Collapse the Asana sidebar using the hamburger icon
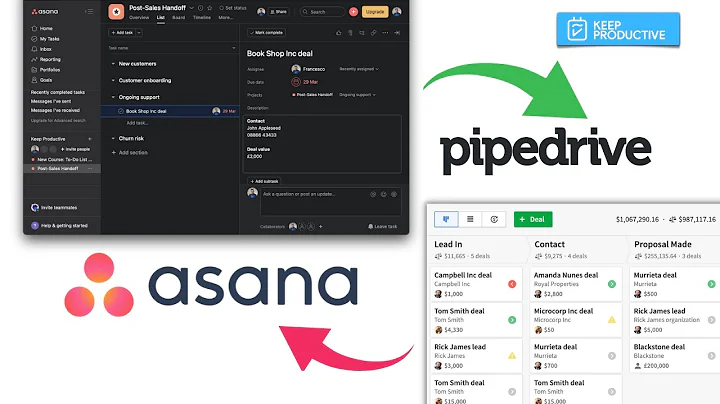 coord(89,11)
